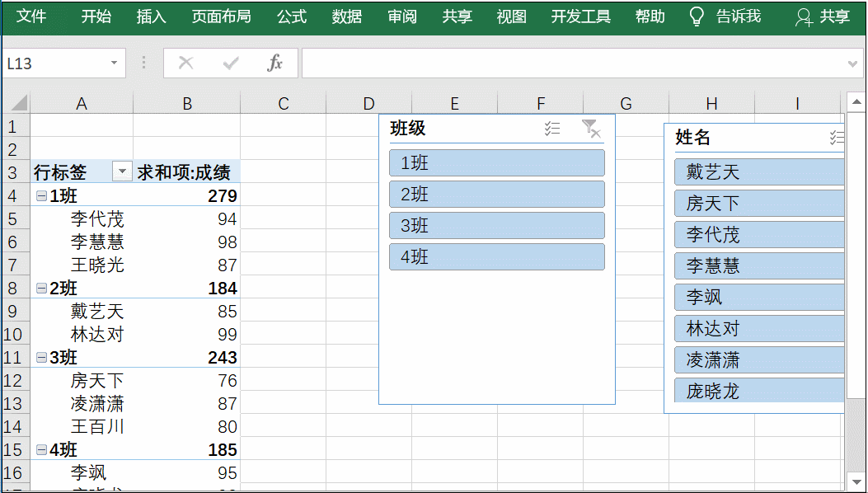Click the Clear Filter icon on the 班级 slicer
Image resolution: width=868 pixels, height=493 pixels.
590,129
